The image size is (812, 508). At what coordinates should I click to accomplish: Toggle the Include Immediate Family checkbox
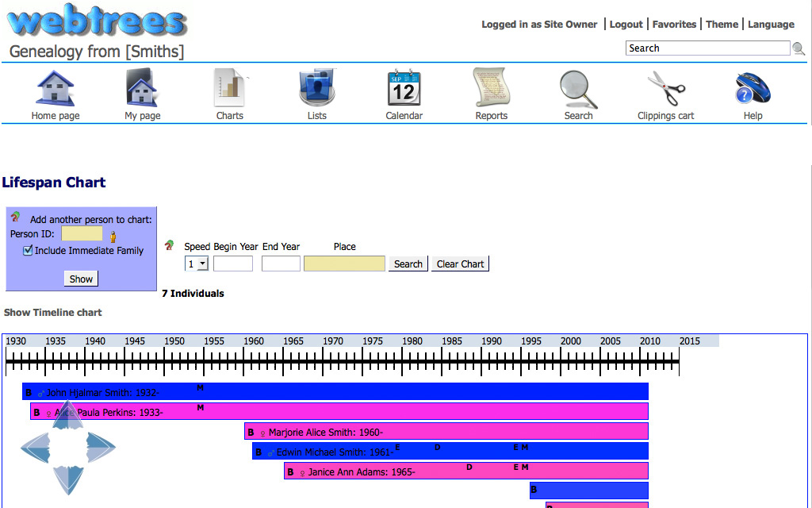click(28, 251)
